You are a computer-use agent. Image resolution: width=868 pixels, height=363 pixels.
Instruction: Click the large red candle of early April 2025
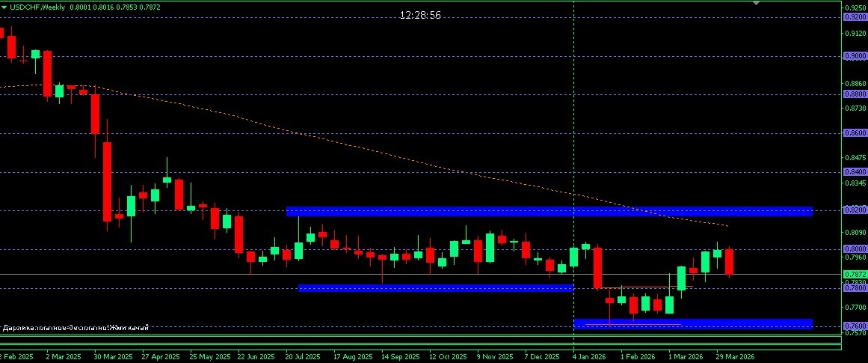pos(108,182)
